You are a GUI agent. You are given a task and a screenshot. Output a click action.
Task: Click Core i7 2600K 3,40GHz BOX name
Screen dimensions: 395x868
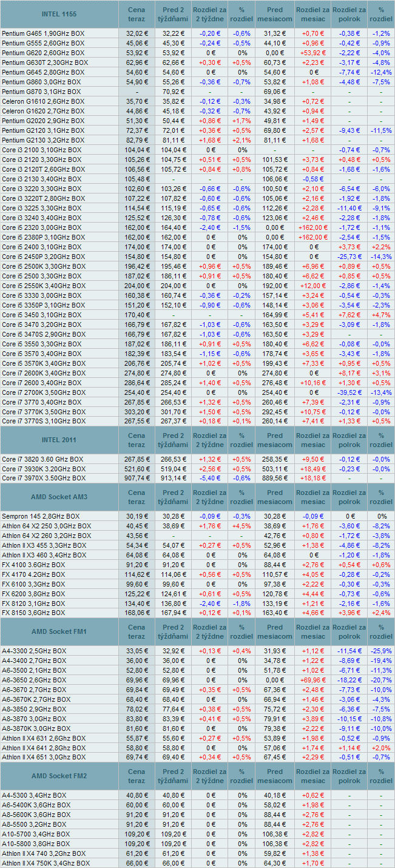coord(45,373)
